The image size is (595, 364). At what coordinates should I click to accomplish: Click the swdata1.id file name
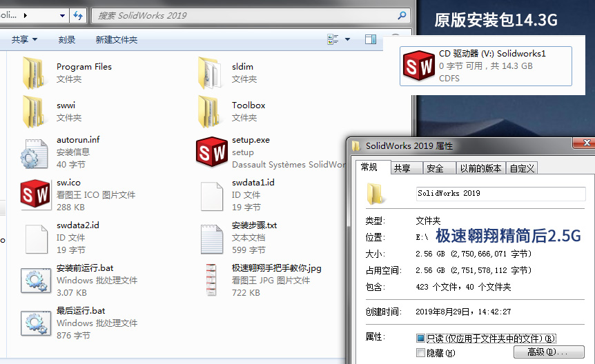[x=253, y=183]
